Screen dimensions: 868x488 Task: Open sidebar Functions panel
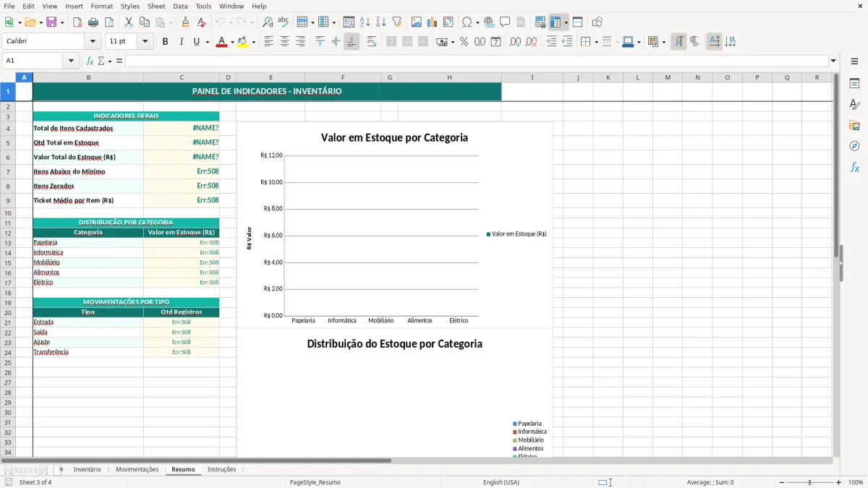pyautogui.click(x=854, y=168)
